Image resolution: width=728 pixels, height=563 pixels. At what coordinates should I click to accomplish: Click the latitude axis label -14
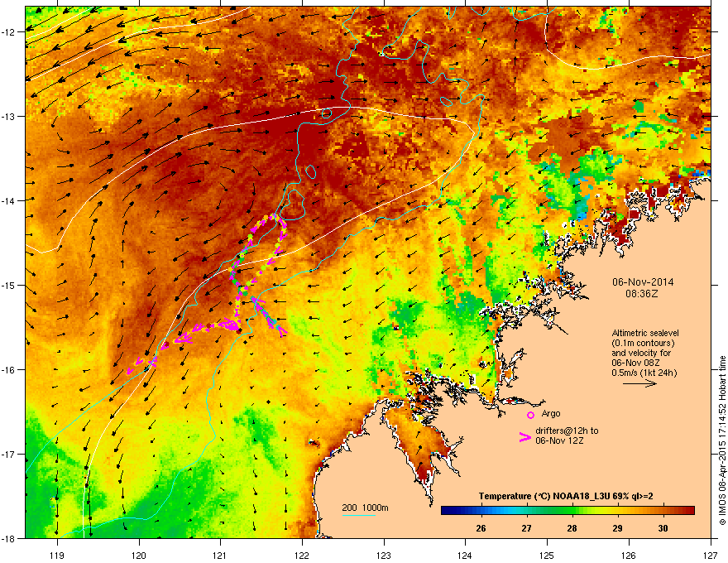tap(9, 201)
